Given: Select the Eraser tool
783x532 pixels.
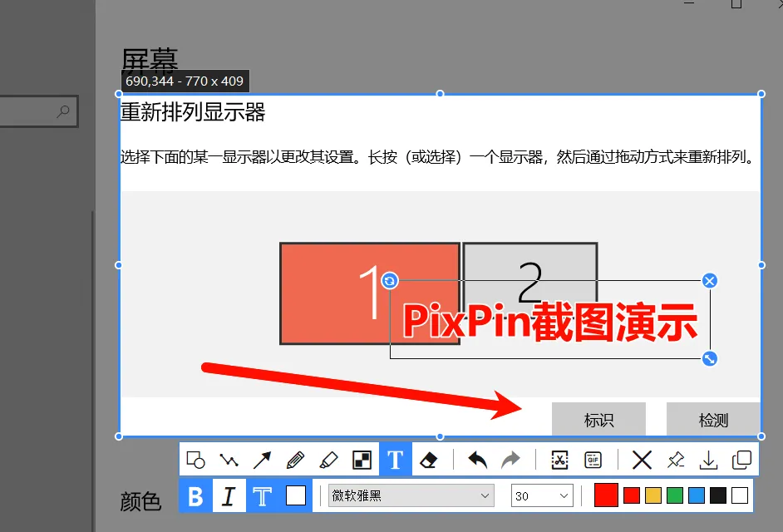Looking at the screenshot, I should tap(430, 459).
